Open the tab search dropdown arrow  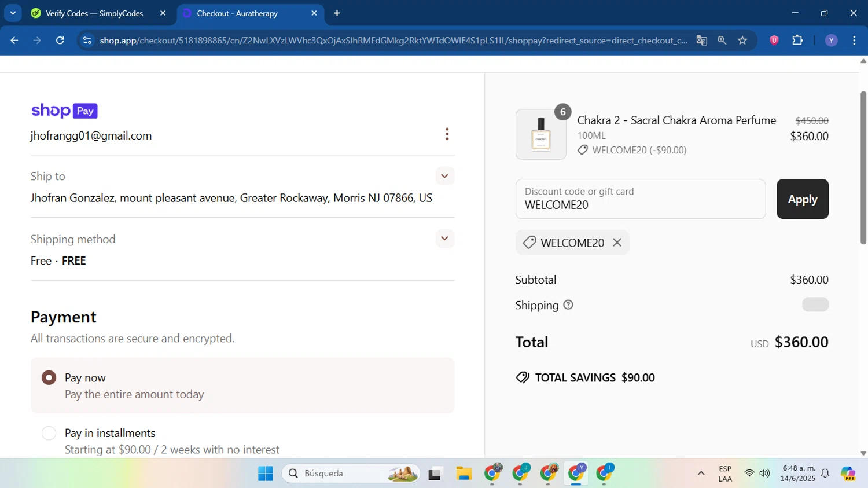[x=13, y=13]
